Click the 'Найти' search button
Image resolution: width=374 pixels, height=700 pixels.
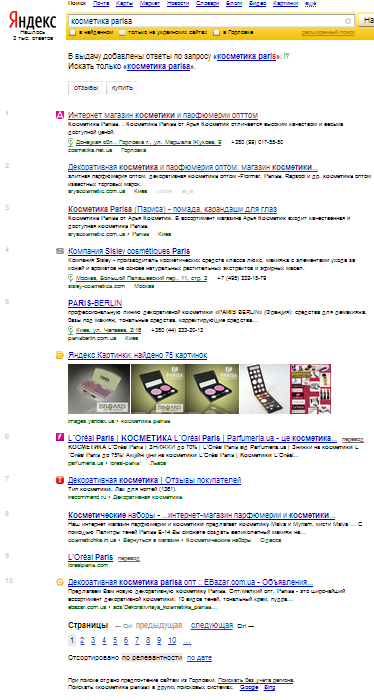pyautogui.click(x=366, y=21)
